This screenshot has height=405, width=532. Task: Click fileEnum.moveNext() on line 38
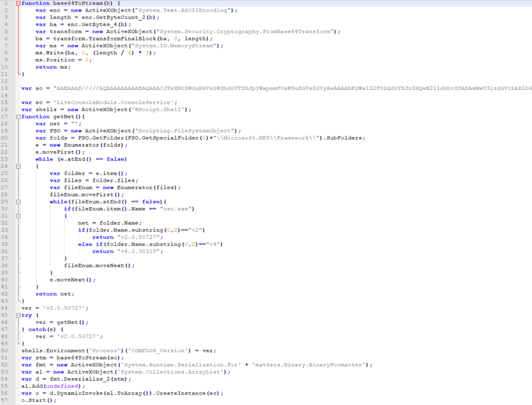pos(100,265)
